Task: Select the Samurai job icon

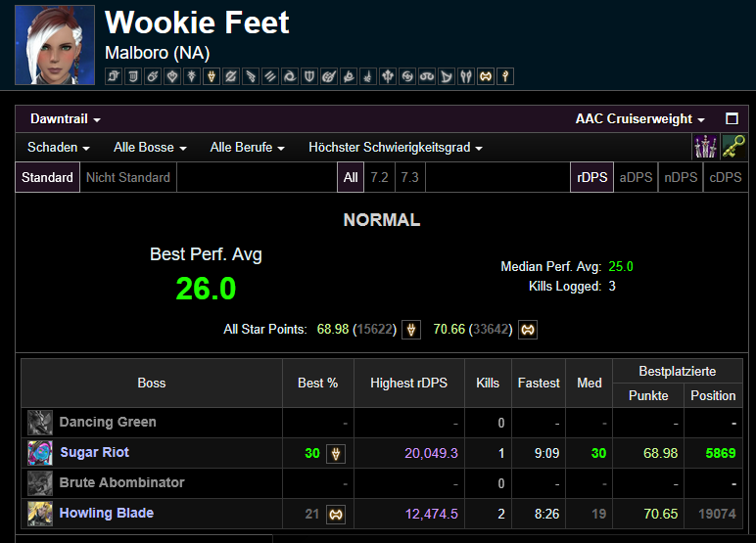Action: click(x=407, y=76)
